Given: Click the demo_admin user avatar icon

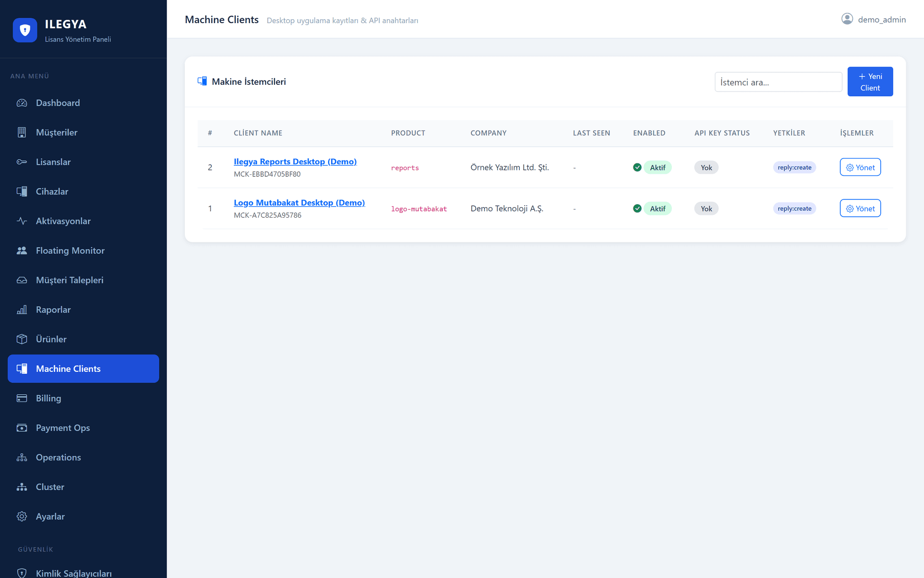Looking at the screenshot, I should click(x=847, y=19).
